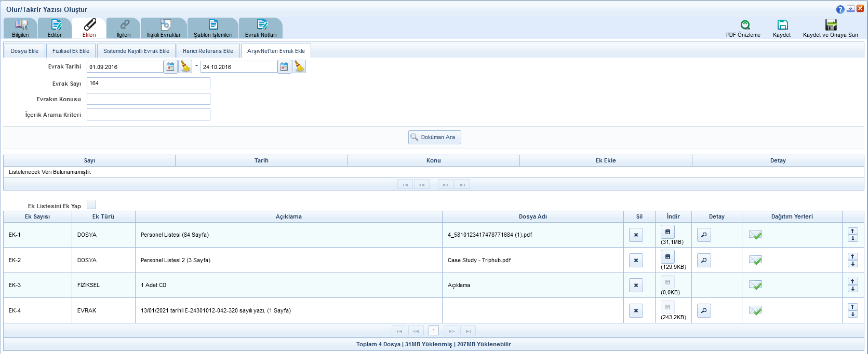This screenshot has height=354, width=868.
Task: View details of the EK-4 attachment
Action: pyautogui.click(x=703, y=311)
